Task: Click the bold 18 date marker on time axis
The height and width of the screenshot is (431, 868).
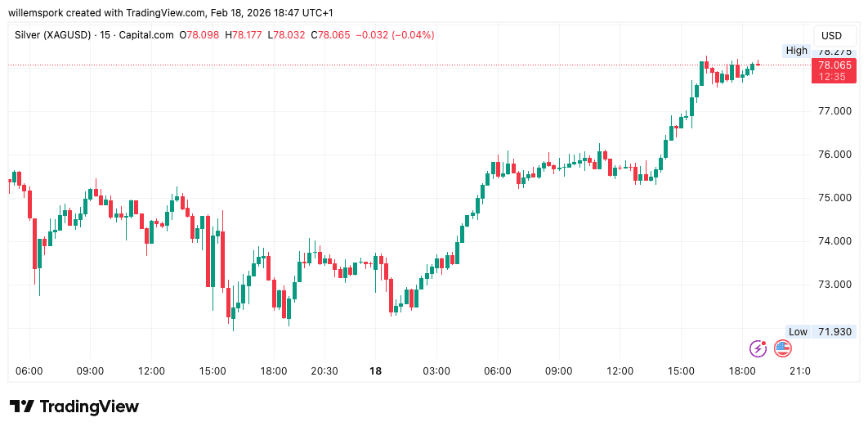Action: pyautogui.click(x=375, y=371)
